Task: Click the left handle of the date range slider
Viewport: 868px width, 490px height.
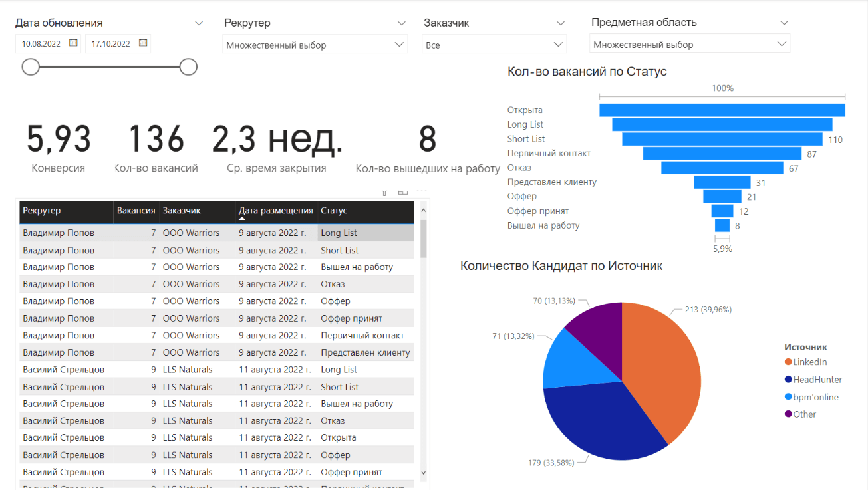Action: click(x=31, y=66)
